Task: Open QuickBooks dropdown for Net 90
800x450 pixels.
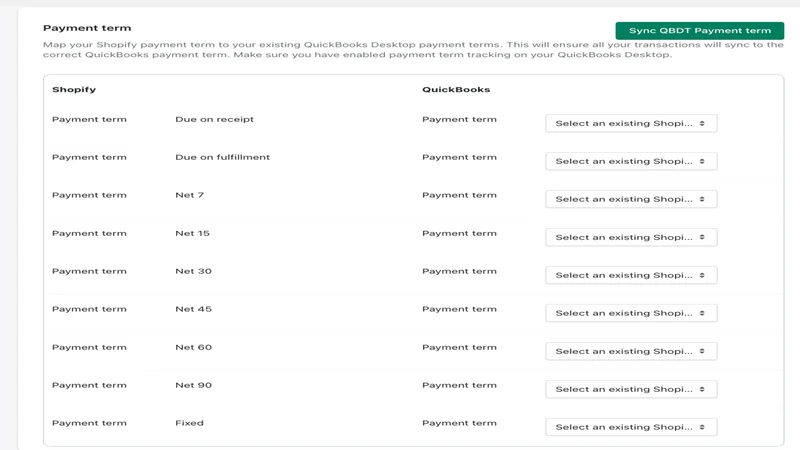Action: tap(631, 389)
